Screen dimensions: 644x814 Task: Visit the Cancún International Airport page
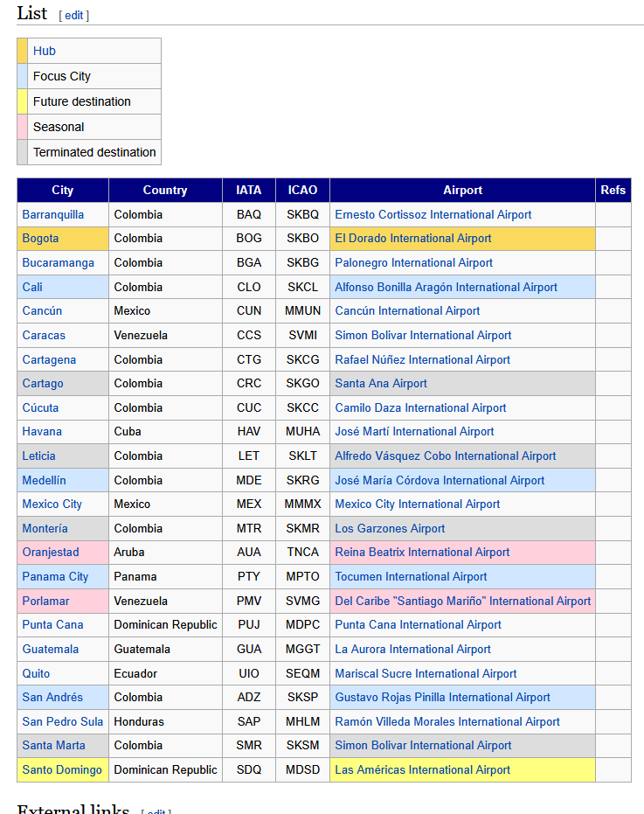tap(407, 310)
